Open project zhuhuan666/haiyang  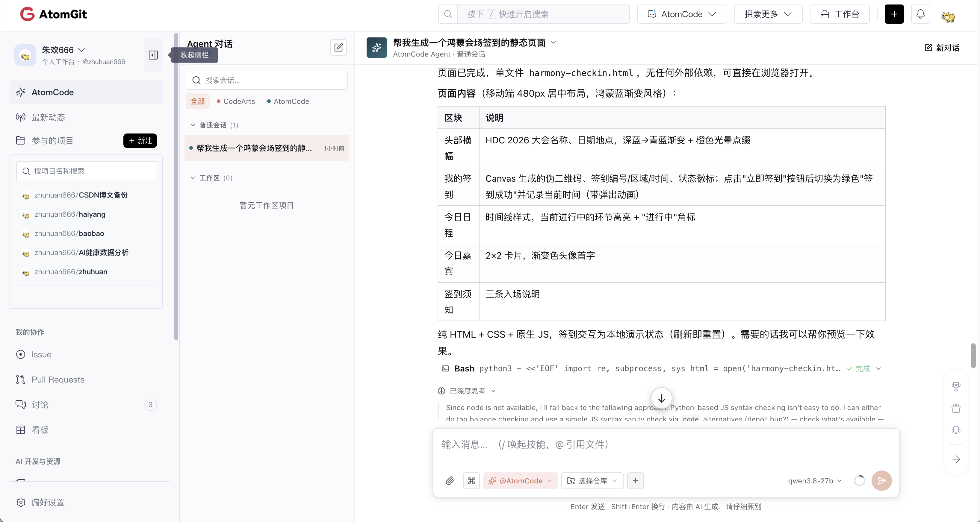[x=69, y=214]
